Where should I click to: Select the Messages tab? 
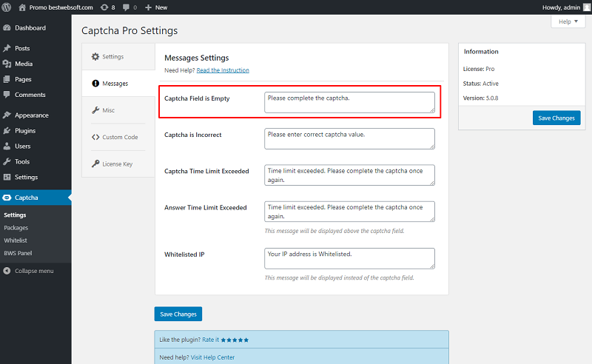118,84
